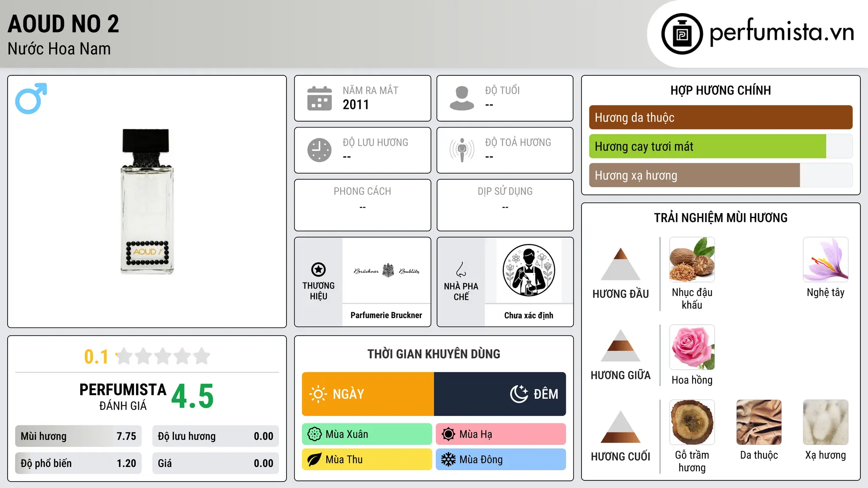
Task: Click the Xạ hương note name
Action: coord(826,455)
